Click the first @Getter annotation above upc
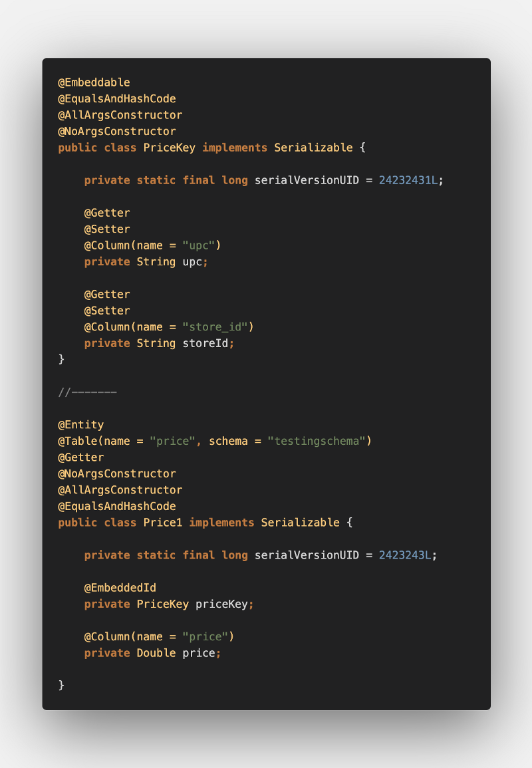The width and height of the screenshot is (532, 768). 107,213
